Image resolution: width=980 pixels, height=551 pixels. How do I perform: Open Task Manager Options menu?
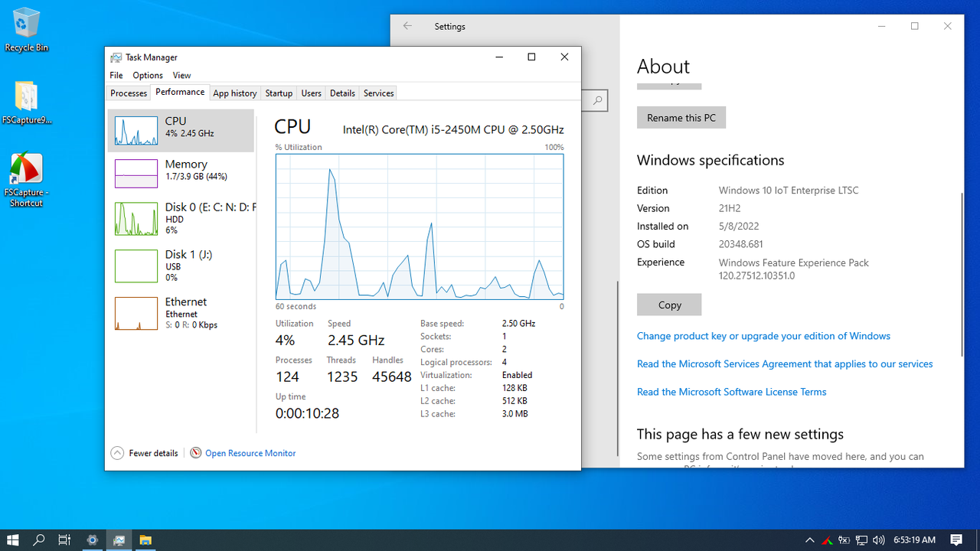[x=148, y=75]
